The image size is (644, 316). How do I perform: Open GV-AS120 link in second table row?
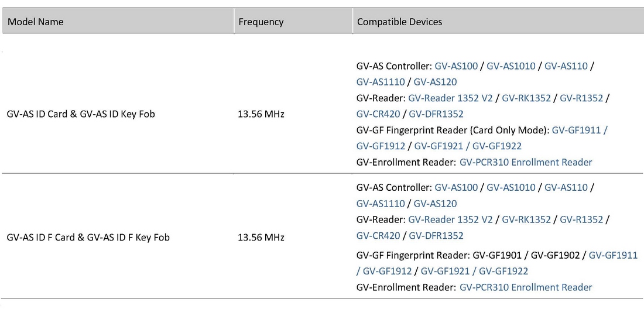click(x=435, y=204)
